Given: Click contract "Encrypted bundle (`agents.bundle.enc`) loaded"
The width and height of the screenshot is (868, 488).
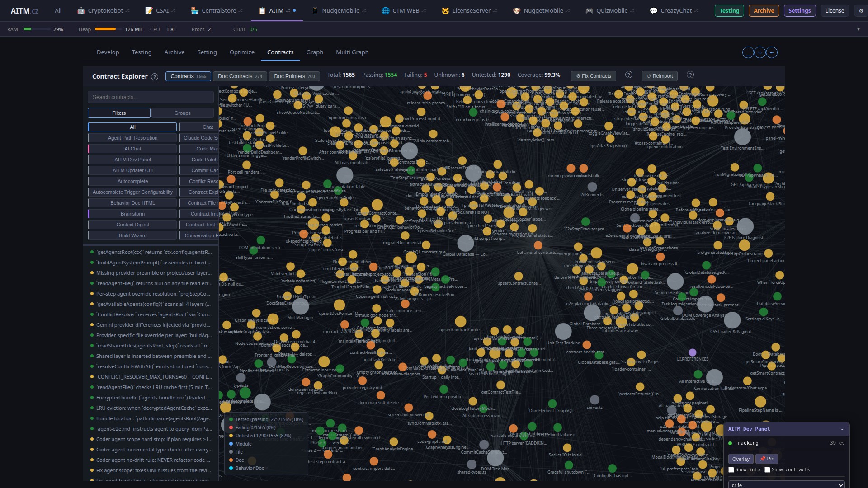Looking at the screenshot, I should coord(151,398).
